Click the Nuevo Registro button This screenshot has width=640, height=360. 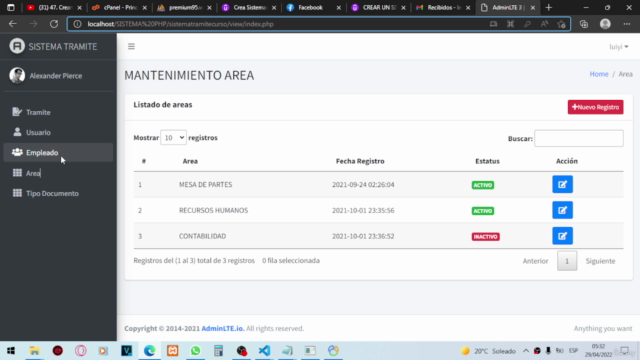point(595,107)
